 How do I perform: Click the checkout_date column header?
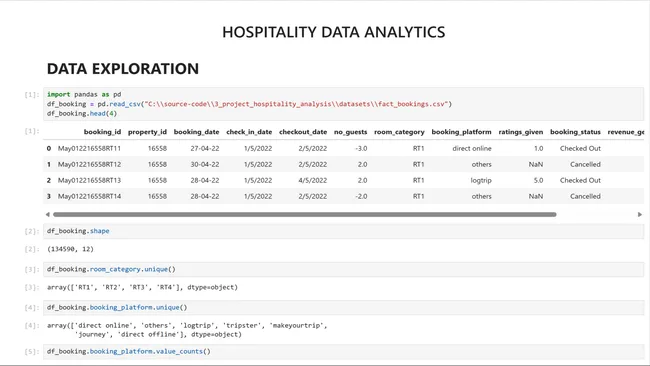point(303,132)
